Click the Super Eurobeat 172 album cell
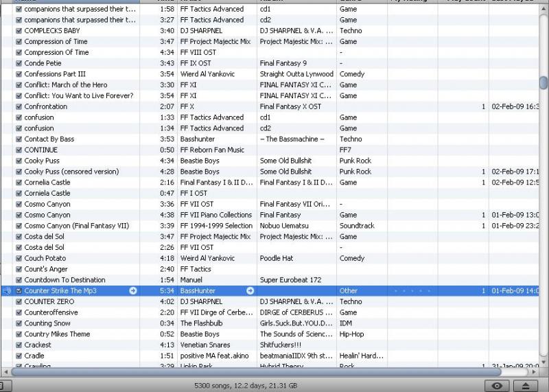The image size is (549, 392). (x=290, y=280)
